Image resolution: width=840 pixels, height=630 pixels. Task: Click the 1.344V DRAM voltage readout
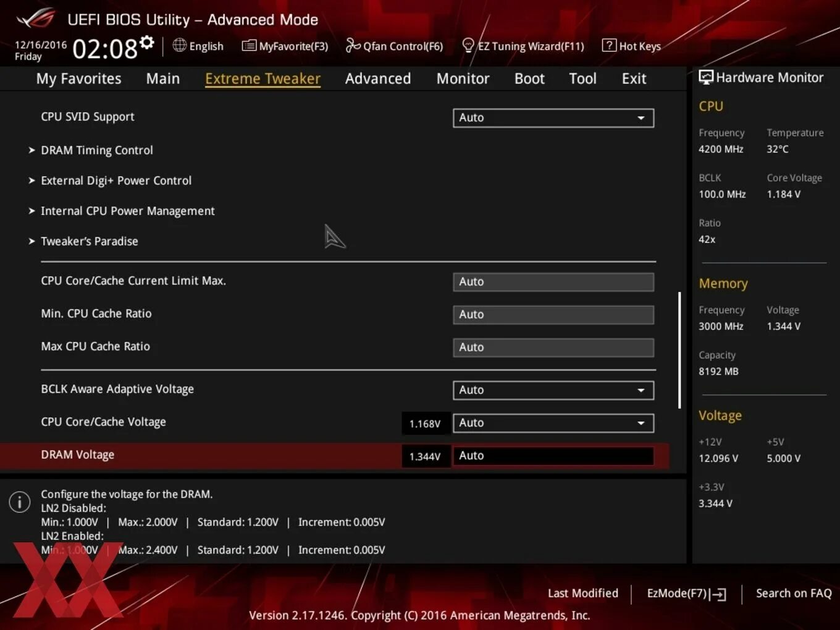point(425,456)
